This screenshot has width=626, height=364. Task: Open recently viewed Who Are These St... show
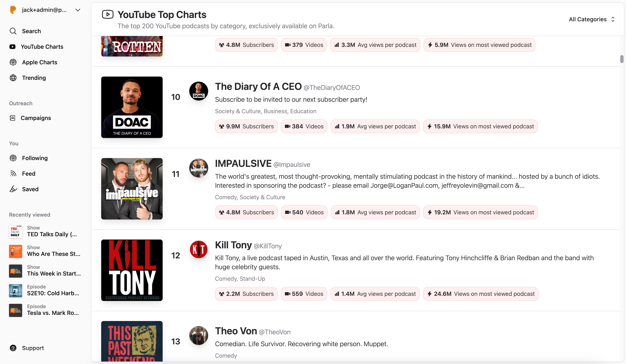pos(45,251)
